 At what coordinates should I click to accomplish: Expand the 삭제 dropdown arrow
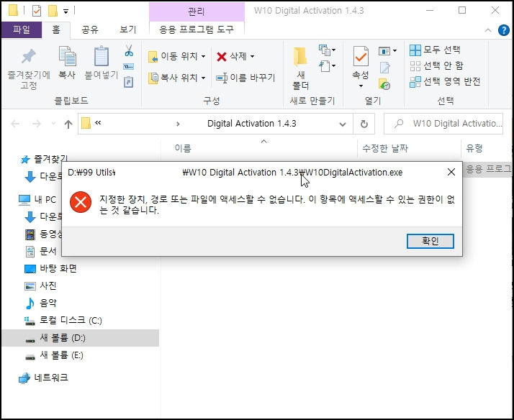pos(252,56)
